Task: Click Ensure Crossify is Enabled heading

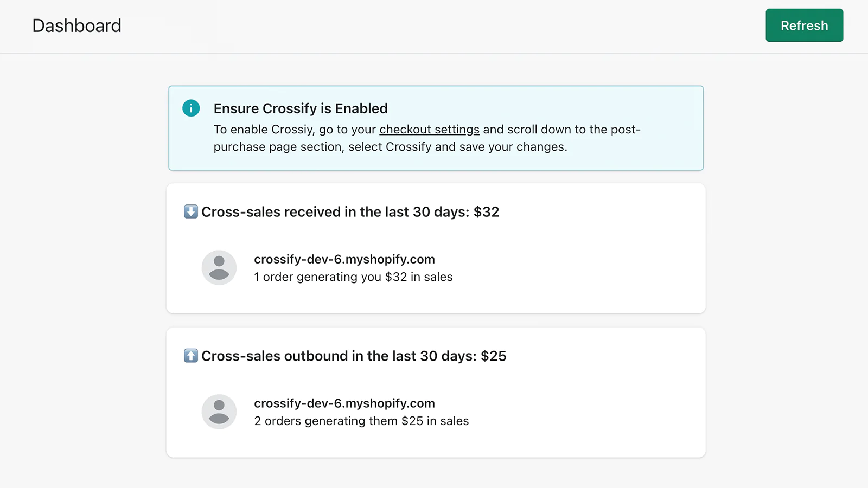Action: click(x=301, y=108)
